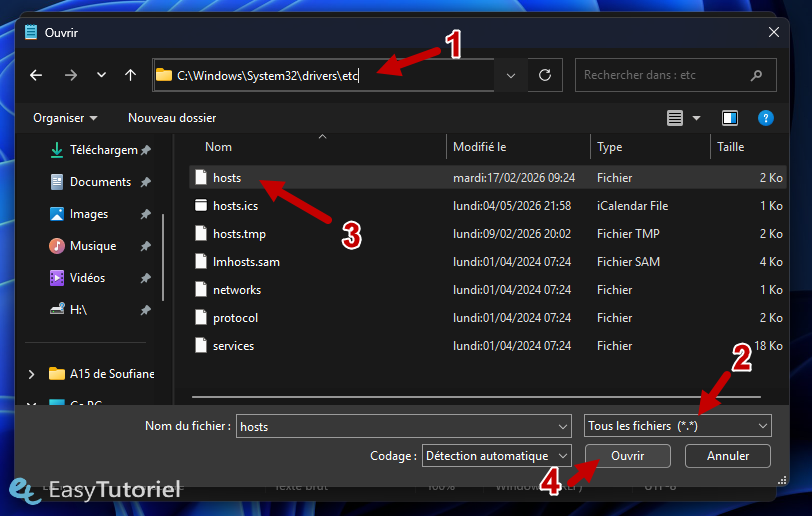Screen dimensions: 812x516
Task: Select the hosts.ics file
Action: [x=488, y=206]
